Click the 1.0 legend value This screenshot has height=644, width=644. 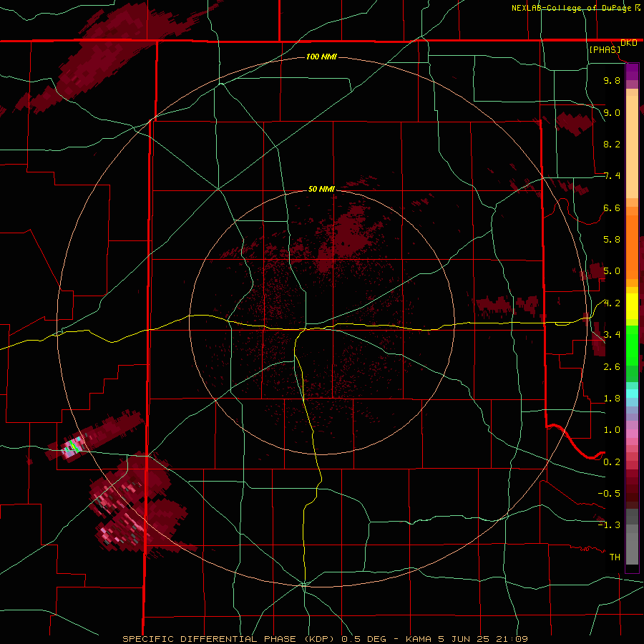[x=612, y=430]
